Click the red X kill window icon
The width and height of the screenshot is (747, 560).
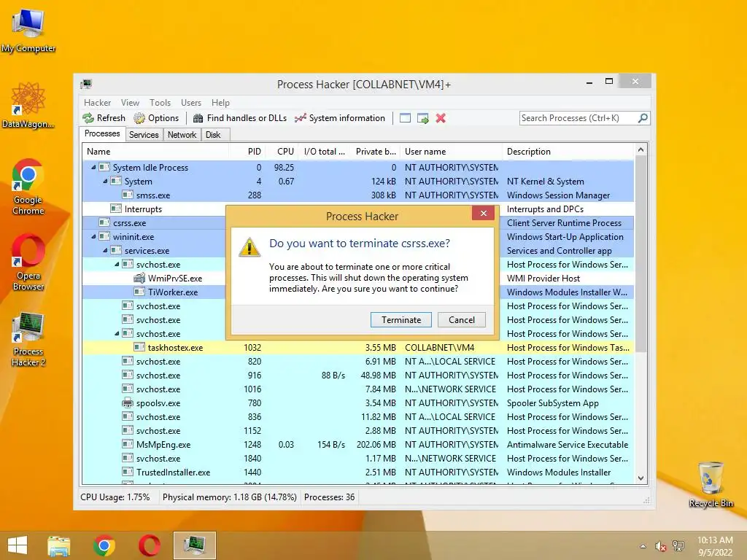point(441,118)
